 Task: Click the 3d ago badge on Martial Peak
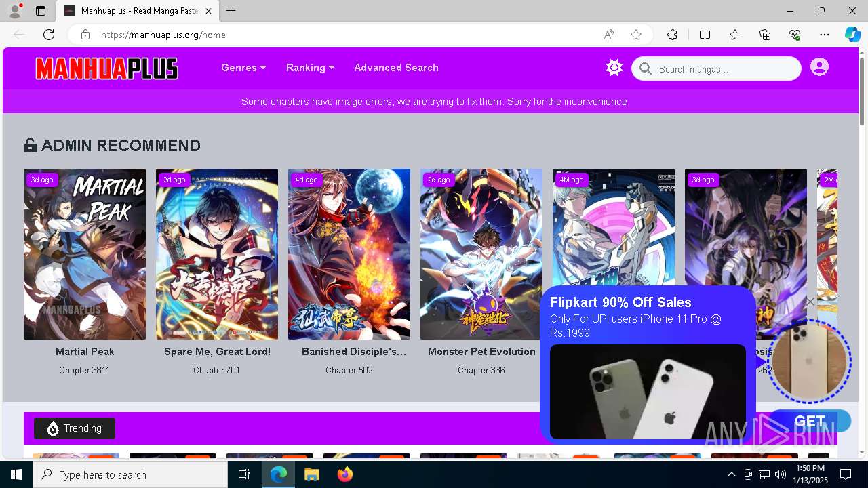point(42,180)
